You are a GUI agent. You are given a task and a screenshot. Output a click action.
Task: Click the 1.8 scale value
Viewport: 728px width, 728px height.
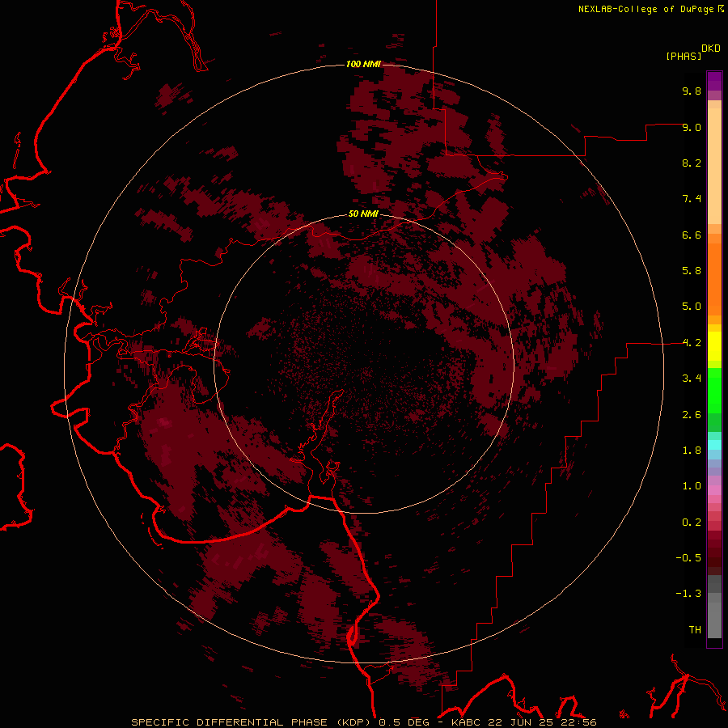pyautogui.click(x=692, y=451)
